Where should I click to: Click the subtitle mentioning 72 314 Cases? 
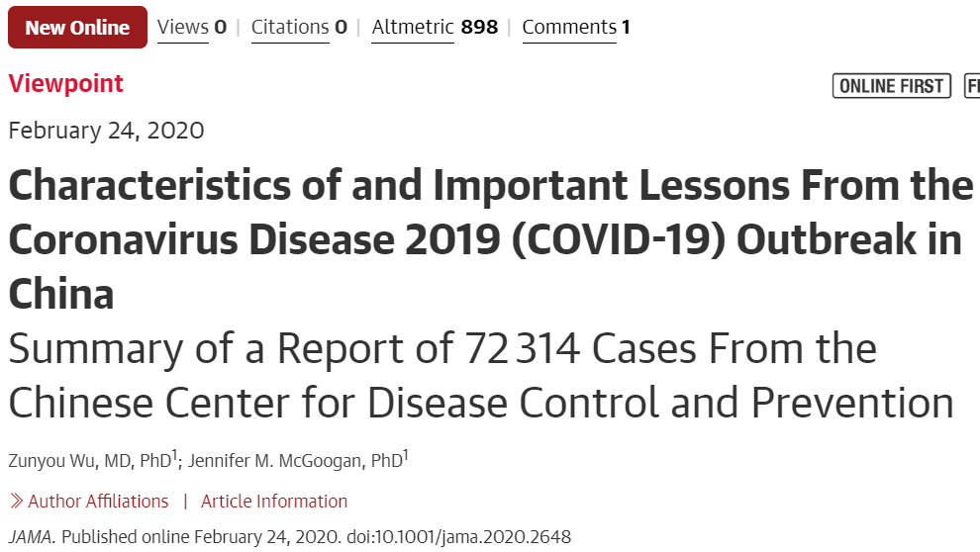(x=481, y=375)
